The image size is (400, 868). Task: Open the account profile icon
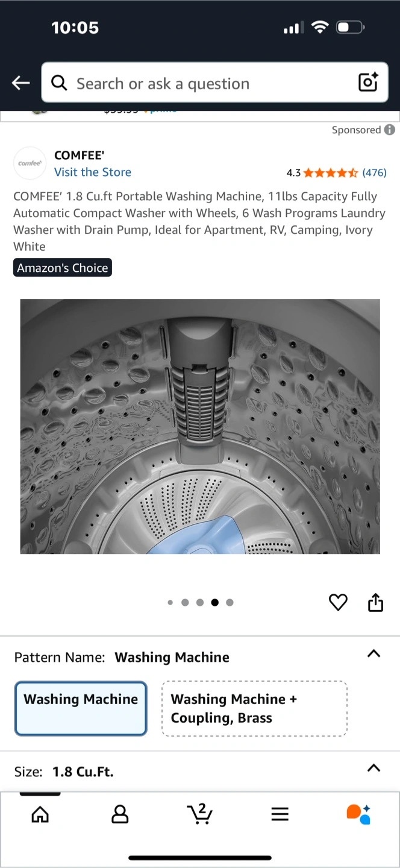(120, 815)
